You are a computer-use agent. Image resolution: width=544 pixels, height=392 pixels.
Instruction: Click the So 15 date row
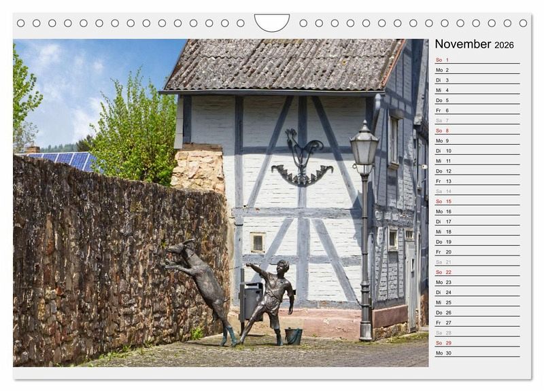pos(477,201)
